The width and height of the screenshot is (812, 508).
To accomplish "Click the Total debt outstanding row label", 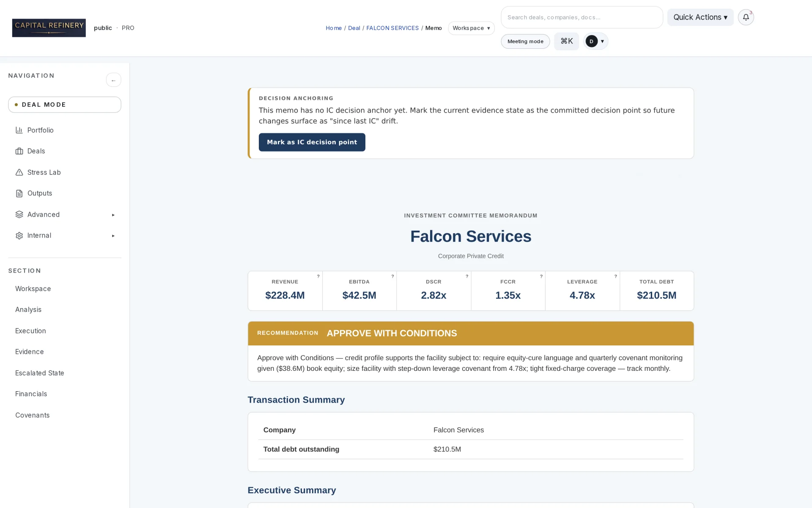I will (301, 449).
